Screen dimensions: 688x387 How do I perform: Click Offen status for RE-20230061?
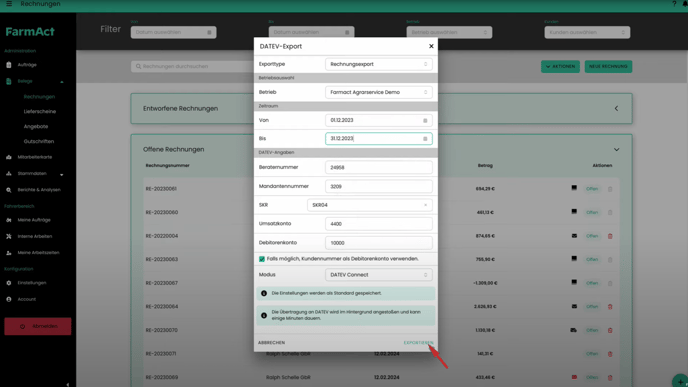pos(592,189)
